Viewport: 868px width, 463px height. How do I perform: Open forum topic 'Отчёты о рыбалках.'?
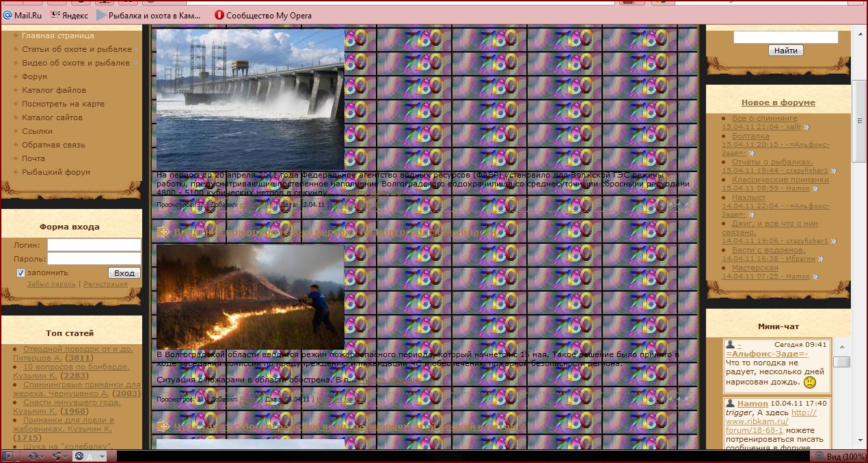(772, 163)
